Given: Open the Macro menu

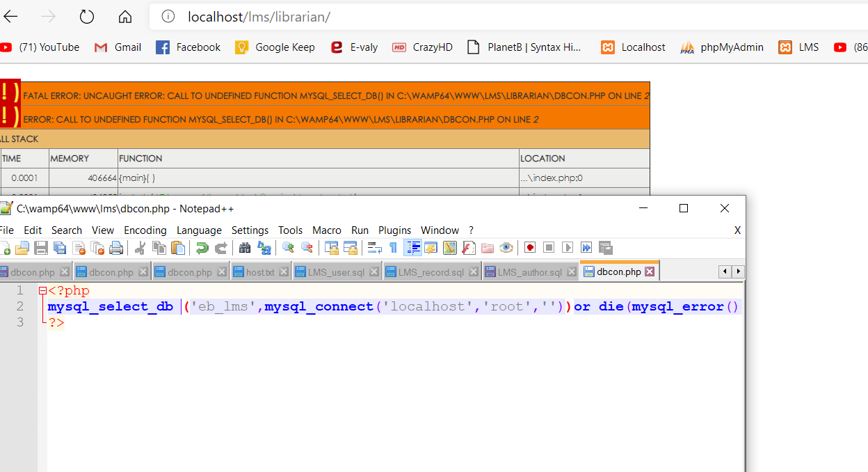Looking at the screenshot, I should click(326, 230).
